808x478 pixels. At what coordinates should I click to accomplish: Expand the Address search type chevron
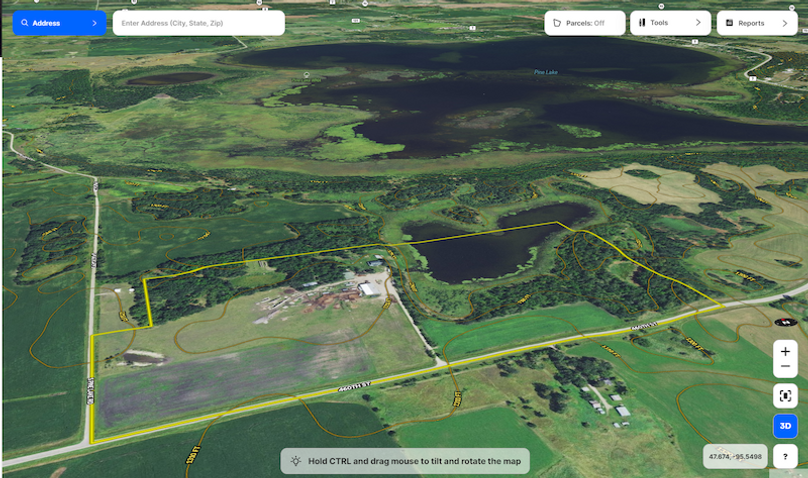pyautogui.click(x=94, y=22)
